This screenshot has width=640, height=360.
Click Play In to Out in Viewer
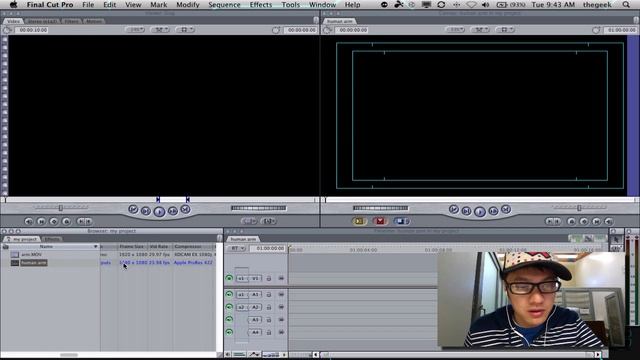pos(146,211)
